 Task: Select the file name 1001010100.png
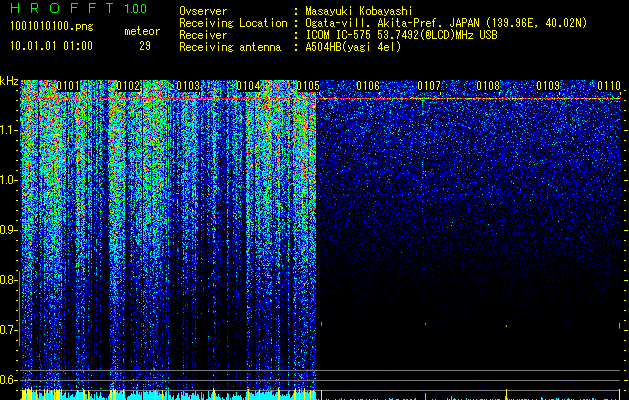click(x=52, y=26)
